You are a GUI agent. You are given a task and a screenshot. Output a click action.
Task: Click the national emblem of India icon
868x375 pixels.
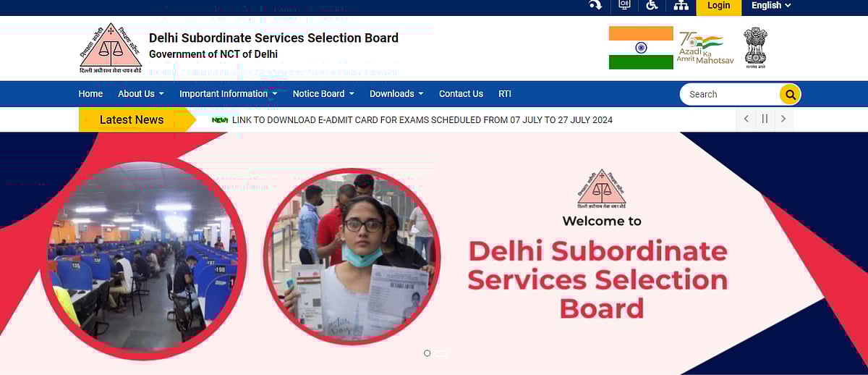click(x=755, y=48)
